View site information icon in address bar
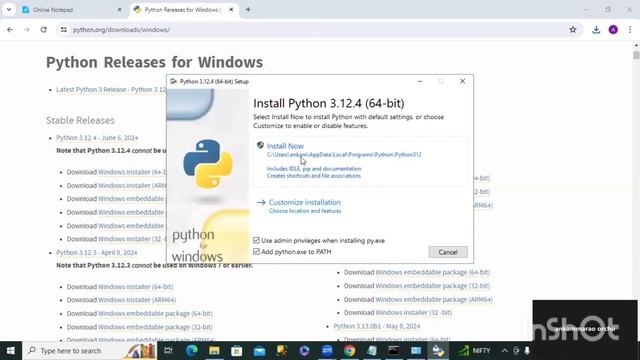 tap(64, 29)
